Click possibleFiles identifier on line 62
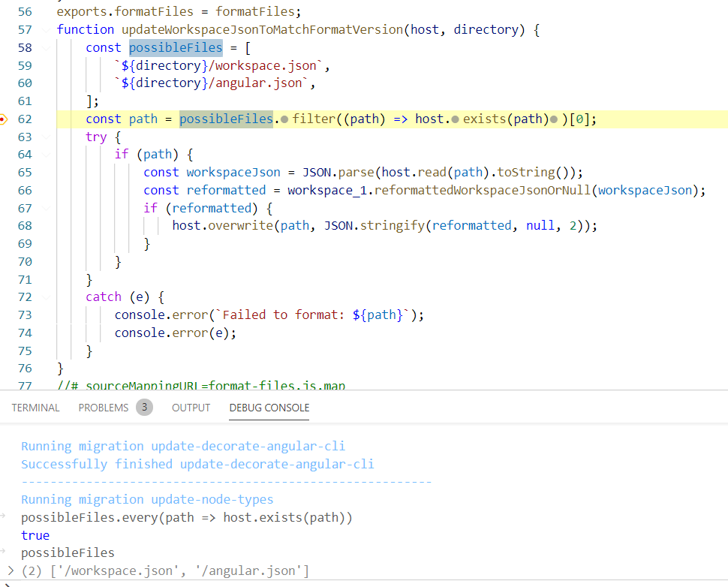 pyautogui.click(x=226, y=119)
